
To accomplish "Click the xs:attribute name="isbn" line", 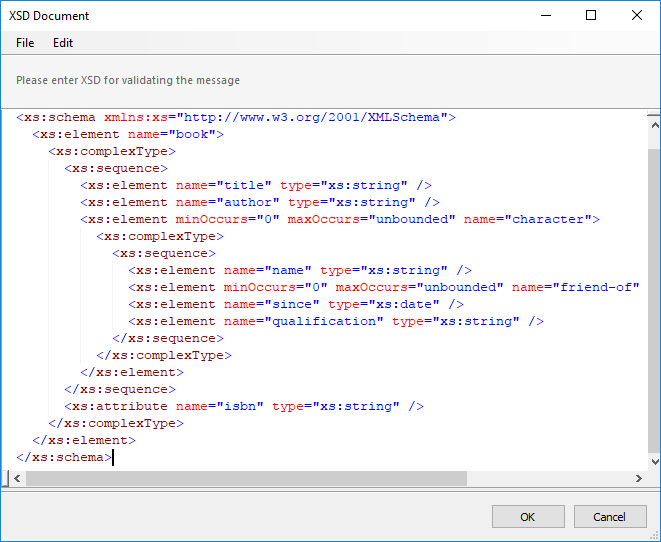I will 244,406.
